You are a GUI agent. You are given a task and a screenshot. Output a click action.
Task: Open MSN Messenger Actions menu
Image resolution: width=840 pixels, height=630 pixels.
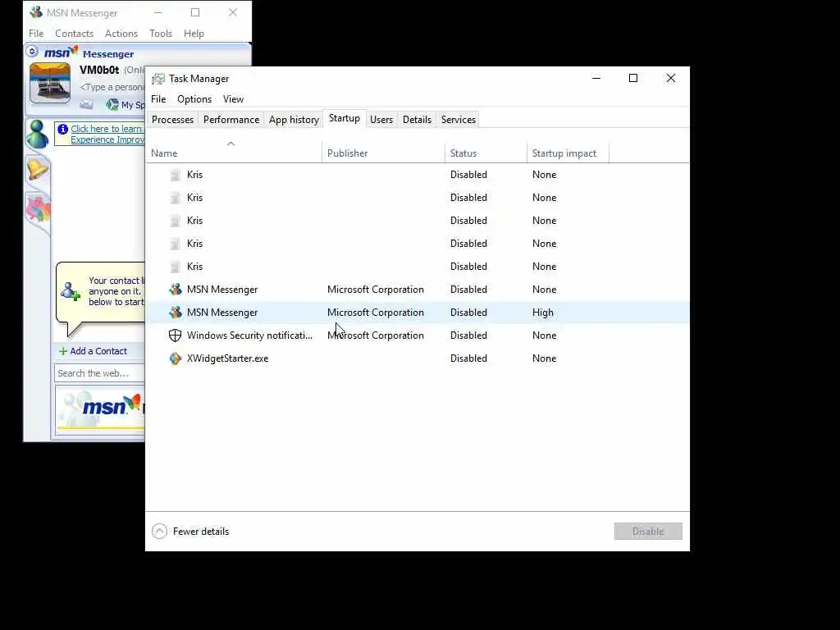coord(121,33)
